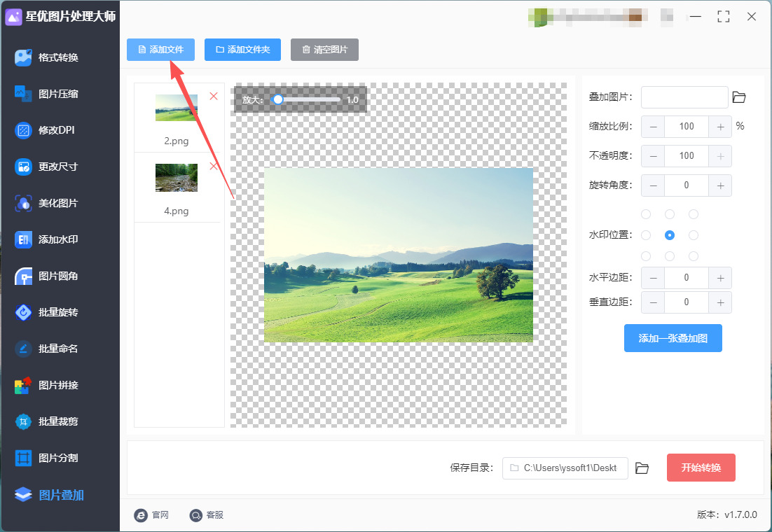Increase 不透明度 opacity with plus
This screenshot has height=532, width=772.
point(720,157)
